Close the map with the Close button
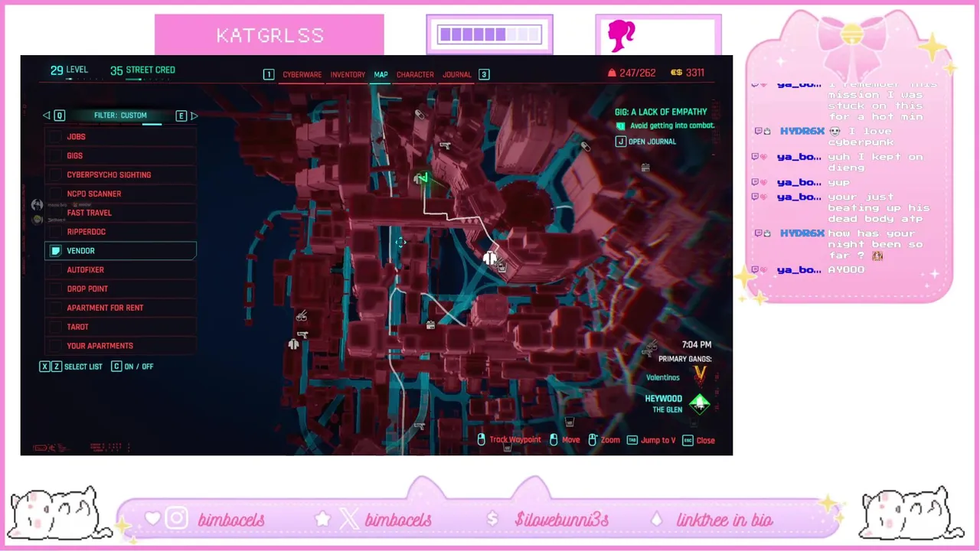Viewport: 980px width, 551px height. [698, 441]
